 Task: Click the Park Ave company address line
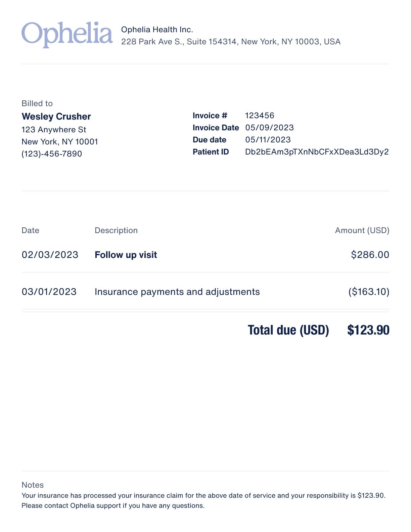(x=231, y=42)
